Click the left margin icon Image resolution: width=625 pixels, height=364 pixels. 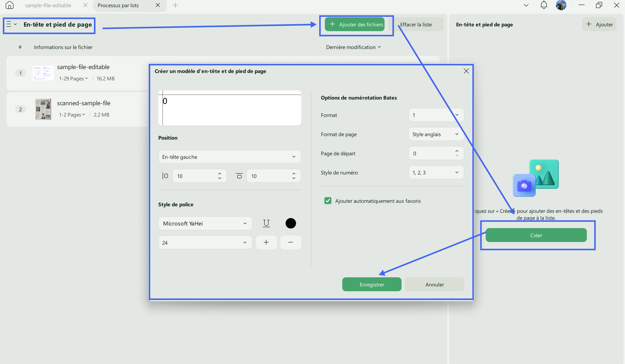point(165,176)
